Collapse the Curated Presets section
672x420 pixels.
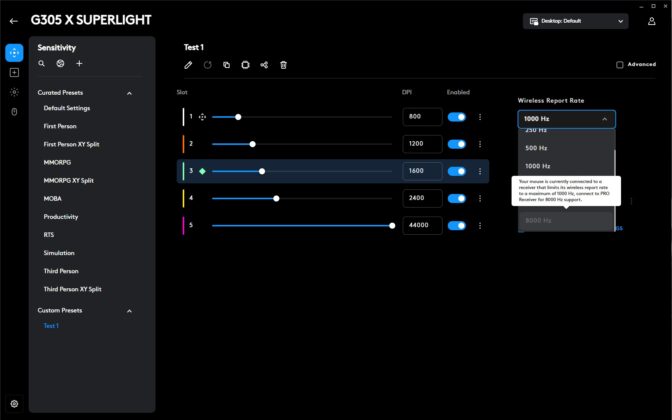[129, 93]
